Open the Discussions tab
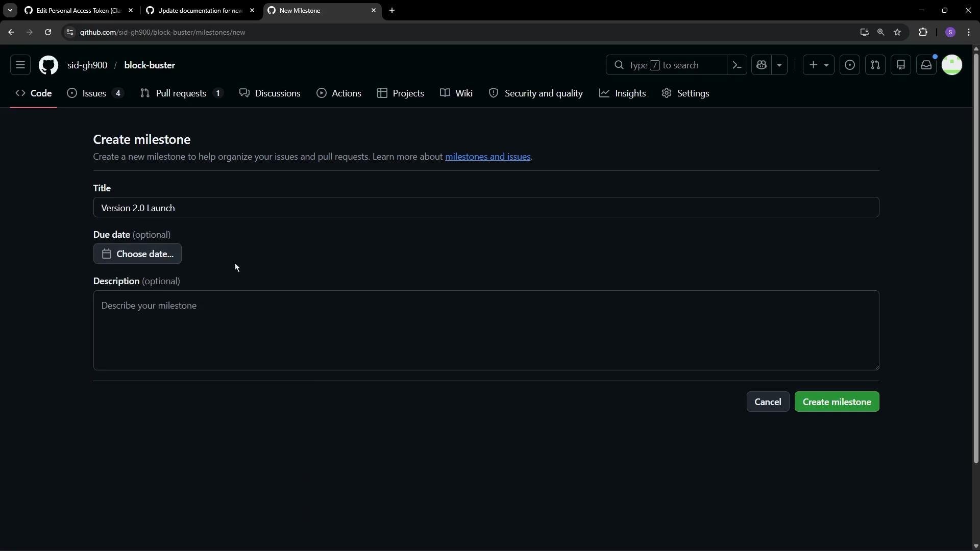The image size is (980, 551). (x=270, y=93)
